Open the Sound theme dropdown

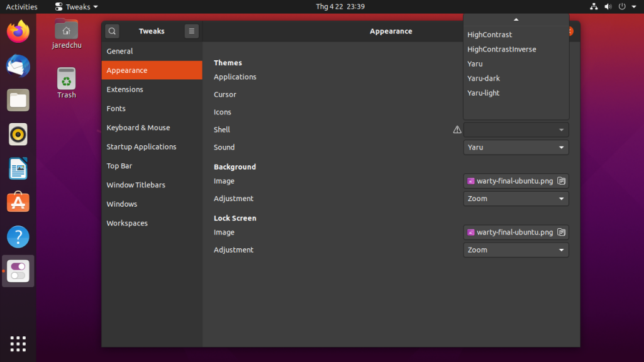tap(516, 147)
